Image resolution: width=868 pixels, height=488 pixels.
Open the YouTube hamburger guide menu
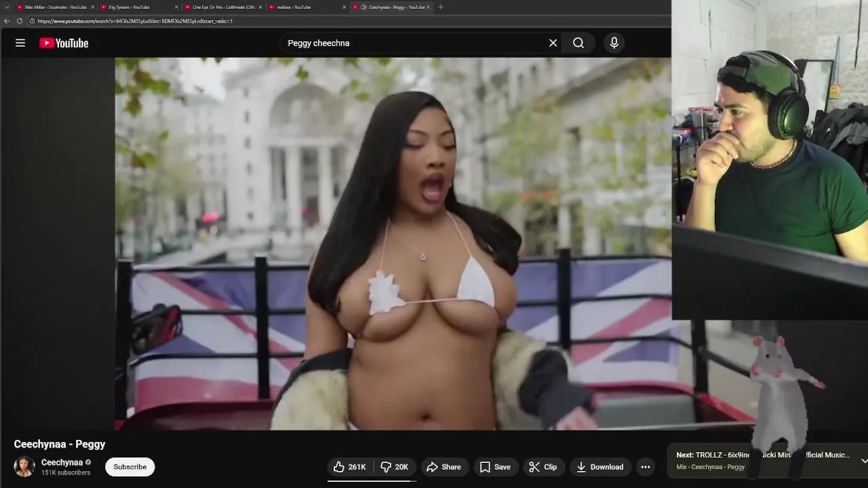[x=20, y=43]
